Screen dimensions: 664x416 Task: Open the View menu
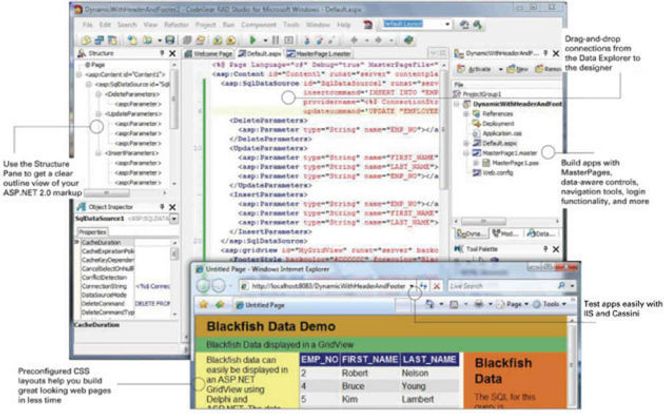[x=150, y=25]
